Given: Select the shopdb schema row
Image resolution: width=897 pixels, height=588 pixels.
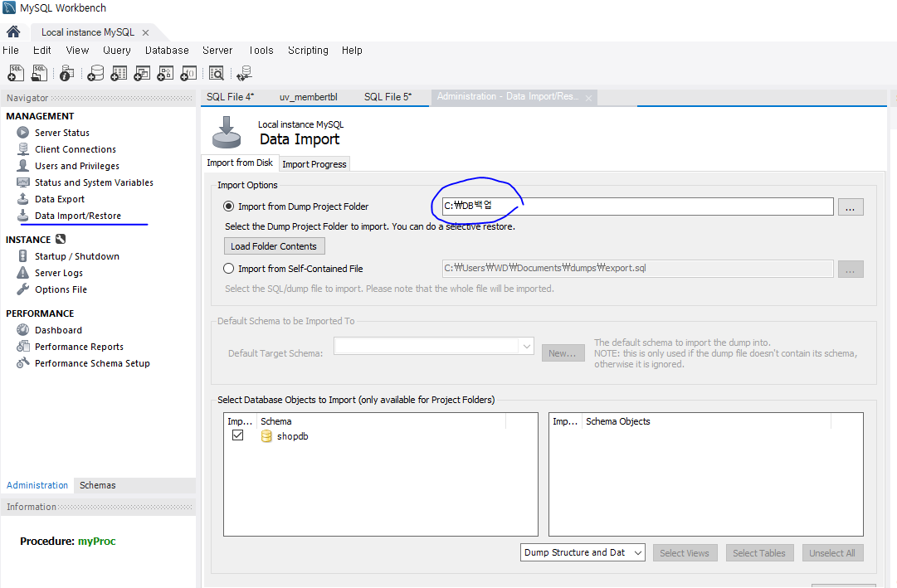Looking at the screenshot, I should (x=380, y=436).
